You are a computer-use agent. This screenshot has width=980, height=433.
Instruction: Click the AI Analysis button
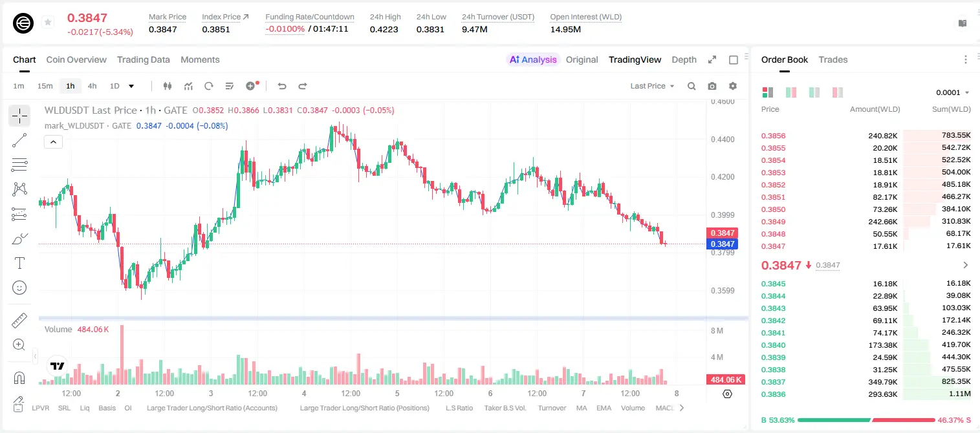click(x=532, y=59)
